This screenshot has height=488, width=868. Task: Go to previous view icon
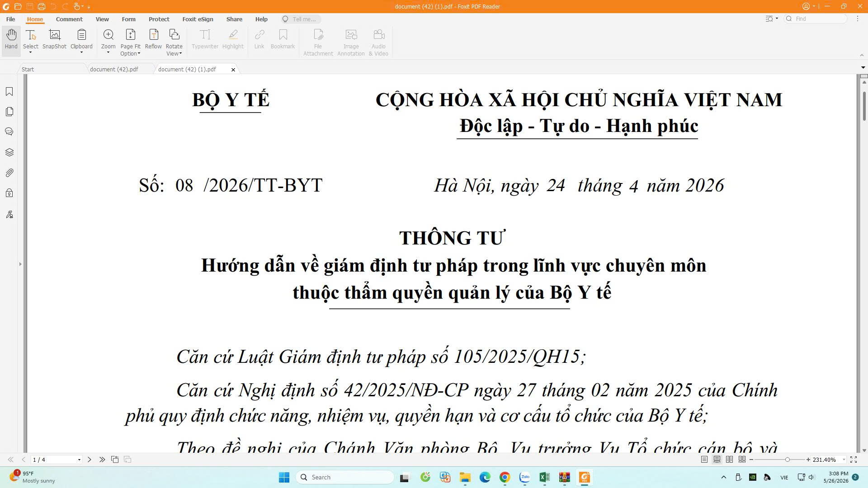(x=115, y=460)
